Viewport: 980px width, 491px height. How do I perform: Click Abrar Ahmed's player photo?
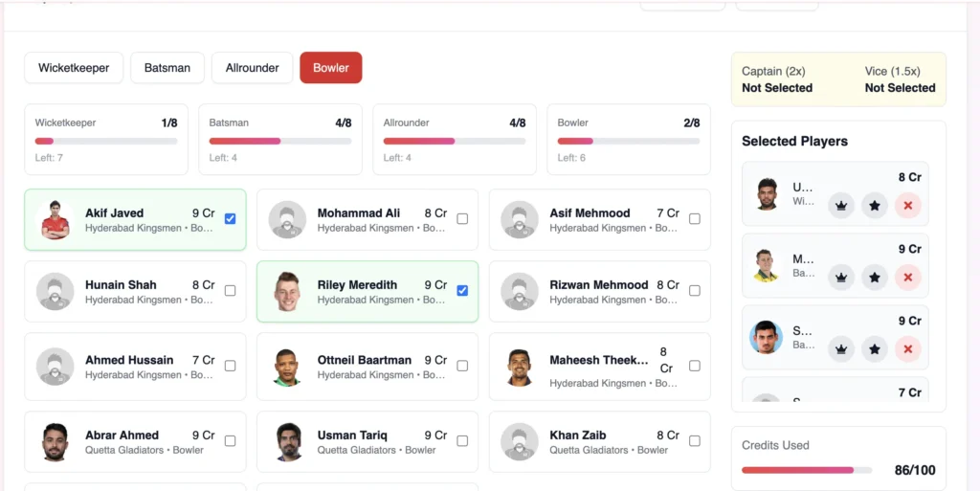tap(56, 442)
